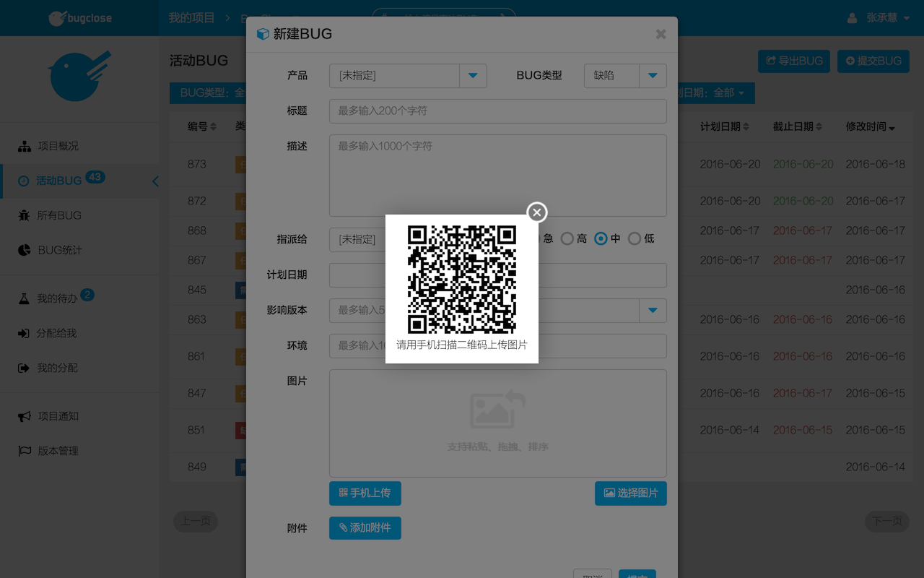This screenshot has width=924, height=578.
Task: Open the 产品 dropdown arrow
Action: pos(473,75)
